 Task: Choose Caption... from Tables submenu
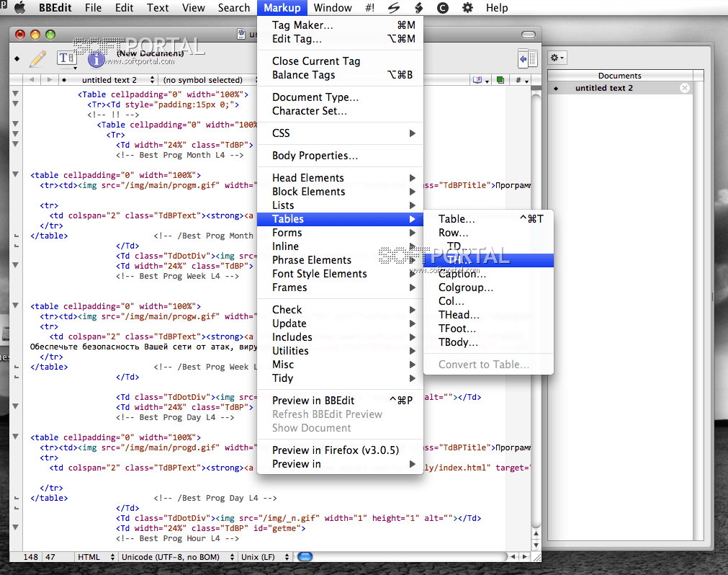point(462,274)
